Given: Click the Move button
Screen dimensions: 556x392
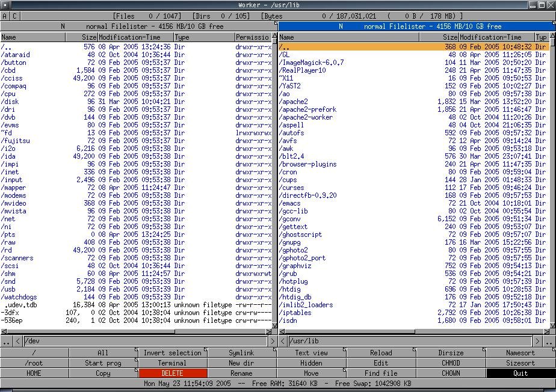Looking at the screenshot, I should [x=311, y=373].
